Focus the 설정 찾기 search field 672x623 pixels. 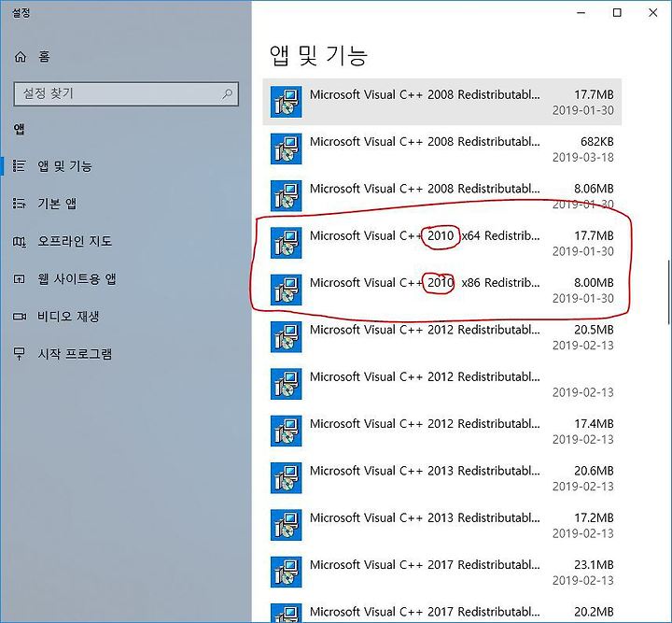[126, 93]
